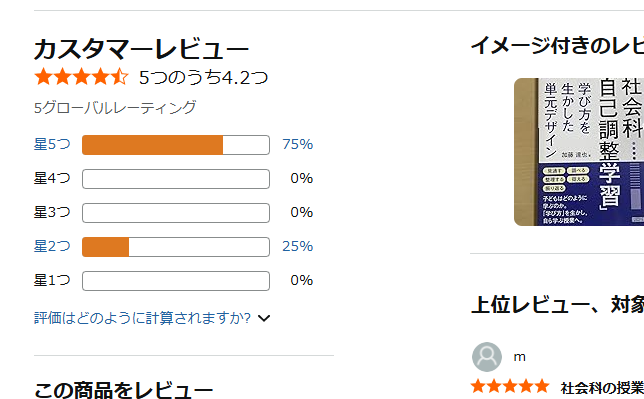Click the 星5つ orange rating bar

pos(176,145)
